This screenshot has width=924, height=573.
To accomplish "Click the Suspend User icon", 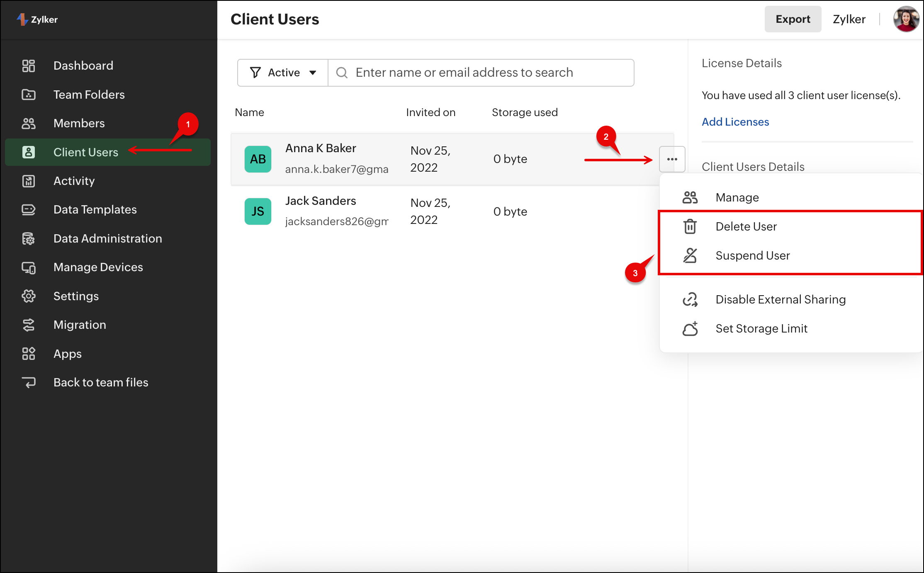I will 690,255.
